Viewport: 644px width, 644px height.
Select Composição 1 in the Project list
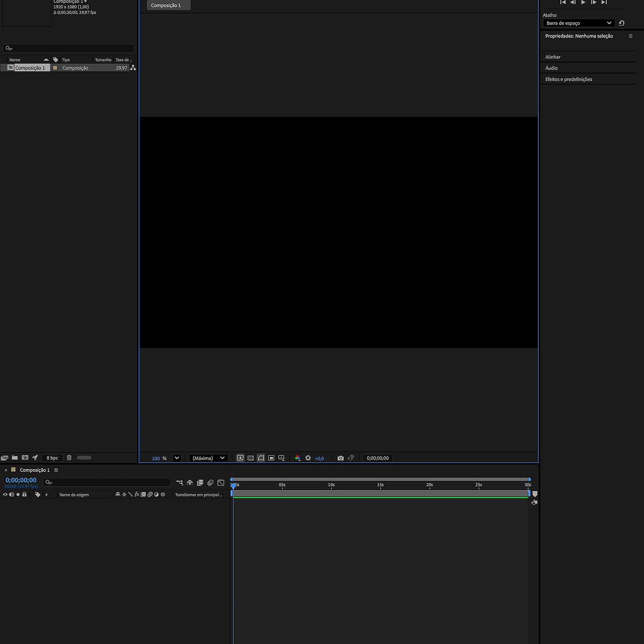click(30, 68)
